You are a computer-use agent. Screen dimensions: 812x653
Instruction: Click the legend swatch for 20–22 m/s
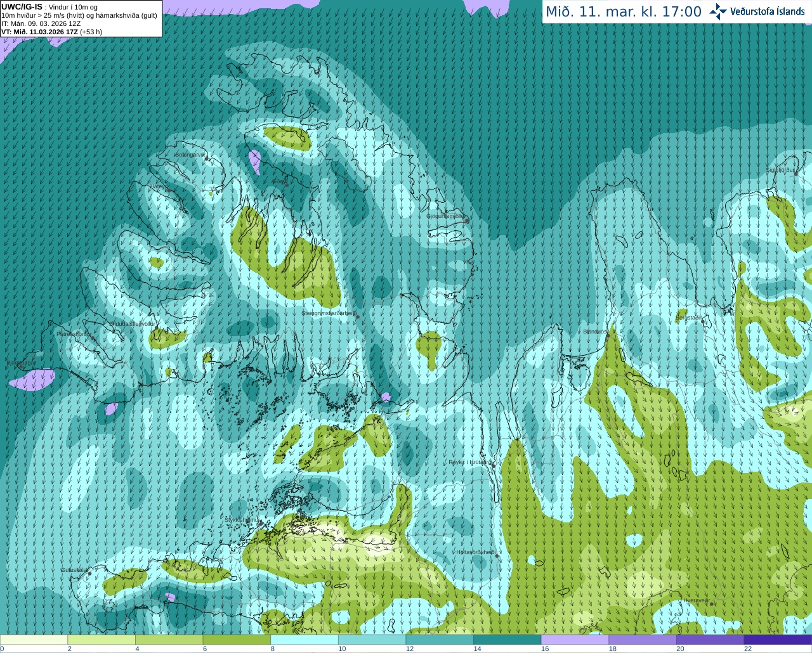[710, 639]
